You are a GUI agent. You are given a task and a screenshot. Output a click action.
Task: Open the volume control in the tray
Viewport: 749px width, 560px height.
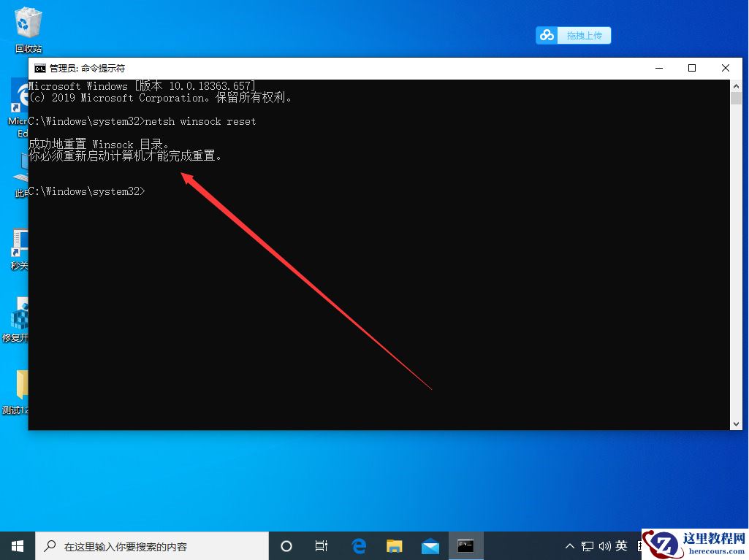pos(604,545)
